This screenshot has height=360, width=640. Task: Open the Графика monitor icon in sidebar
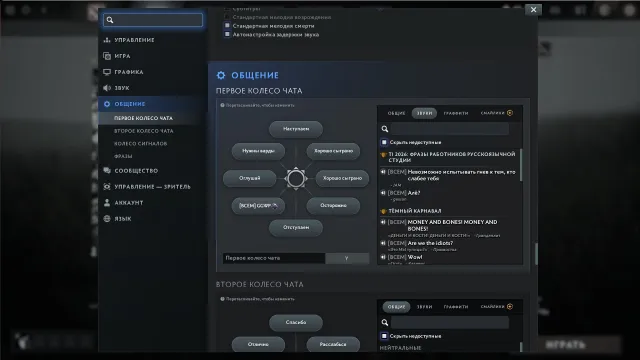pyautogui.click(x=107, y=72)
